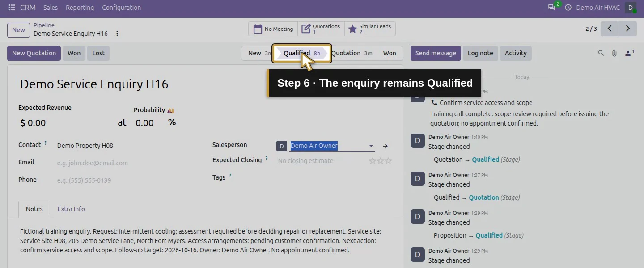644x268 pixels.
Task: Set priority to two stars
Action: (380, 161)
